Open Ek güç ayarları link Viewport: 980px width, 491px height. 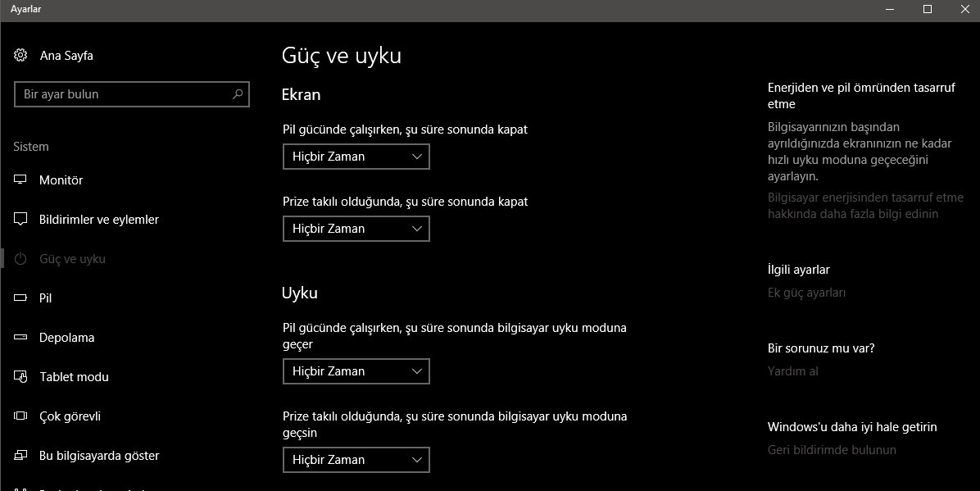tap(806, 293)
